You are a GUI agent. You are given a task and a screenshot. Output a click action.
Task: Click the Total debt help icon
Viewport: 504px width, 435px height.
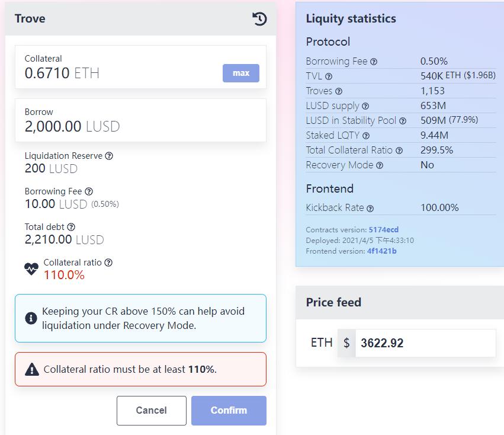tap(71, 227)
